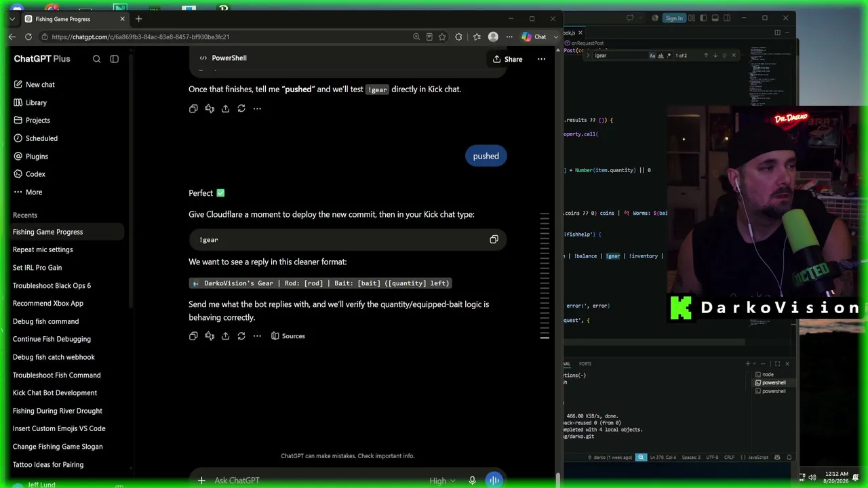Image resolution: width=868 pixels, height=488 pixels.
Task: Click the Share conversation button
Action: point(507,59)
